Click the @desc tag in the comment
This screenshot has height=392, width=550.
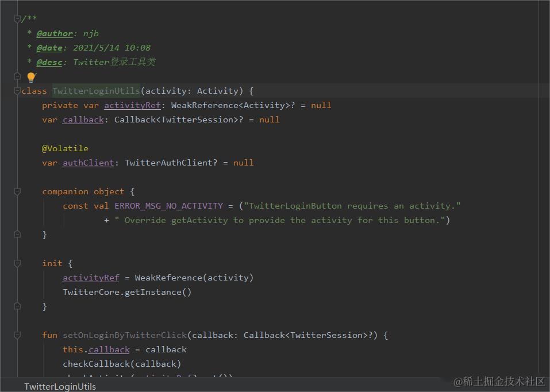tap(49, 63)
